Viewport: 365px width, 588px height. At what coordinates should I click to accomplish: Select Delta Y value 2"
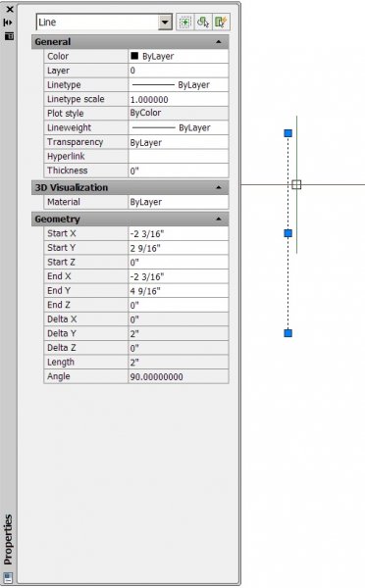(x=179, y=333)
